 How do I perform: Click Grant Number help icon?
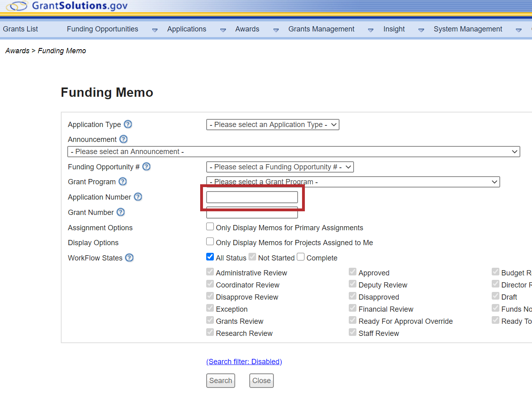pos(121,212)
